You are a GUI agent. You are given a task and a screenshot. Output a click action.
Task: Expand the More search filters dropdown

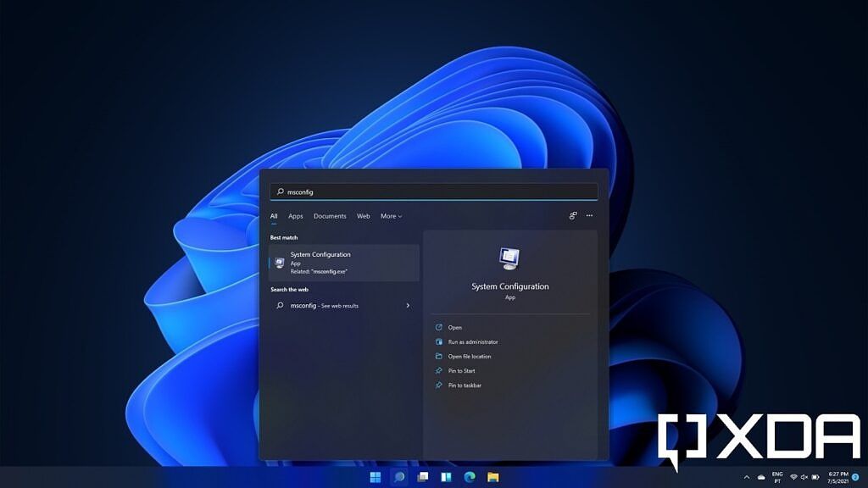click(x=389, y=216)
